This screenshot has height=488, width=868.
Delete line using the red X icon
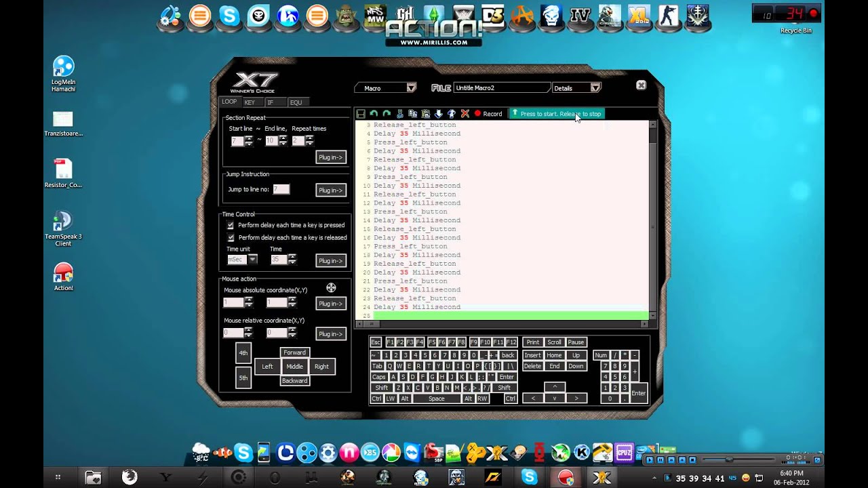[x=465, y=114]
